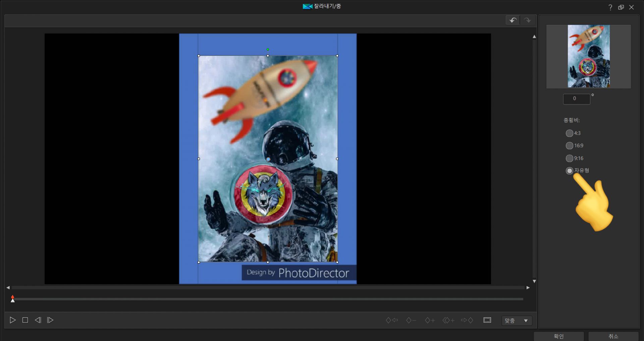Close the 잘라내기/줌 dialog
644x341 pixels.
tap(632, 7)
